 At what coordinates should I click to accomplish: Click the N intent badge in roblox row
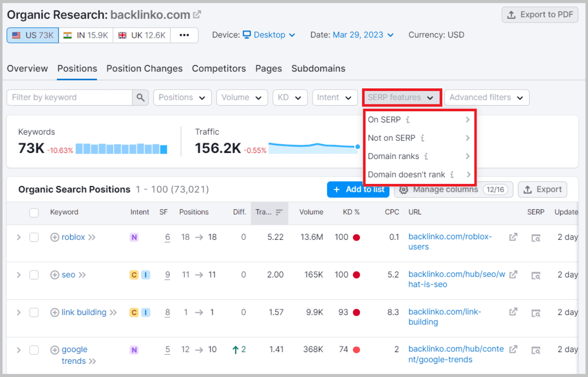pyautogui.click(x=134, y=237)
